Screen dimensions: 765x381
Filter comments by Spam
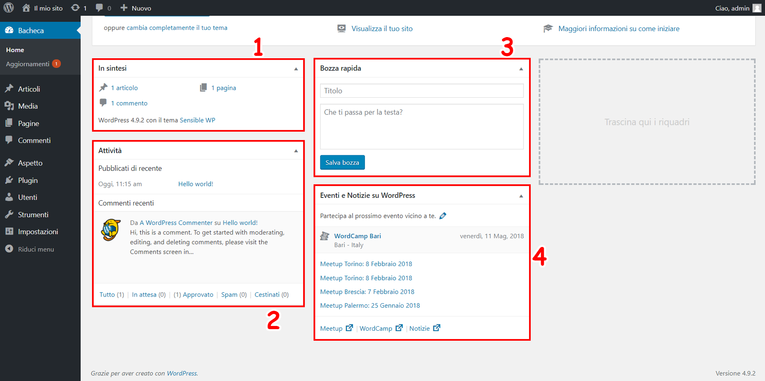234,295
